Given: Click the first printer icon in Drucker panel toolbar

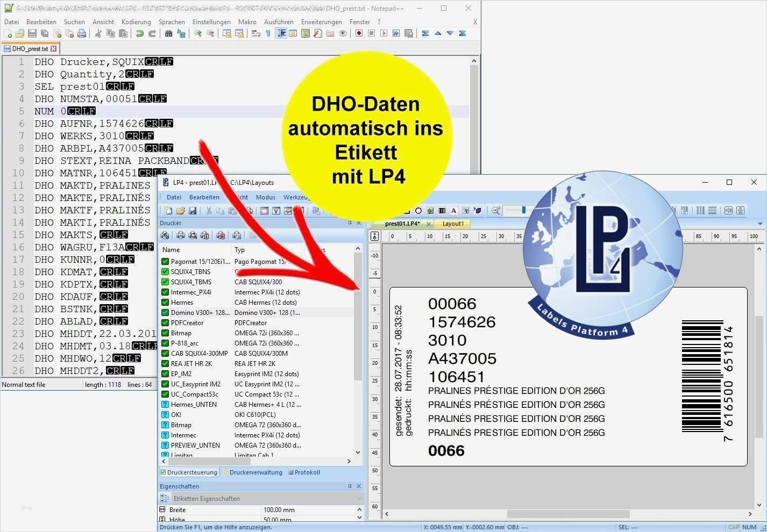Looking at the screenshot, I should tap(165, 235).
